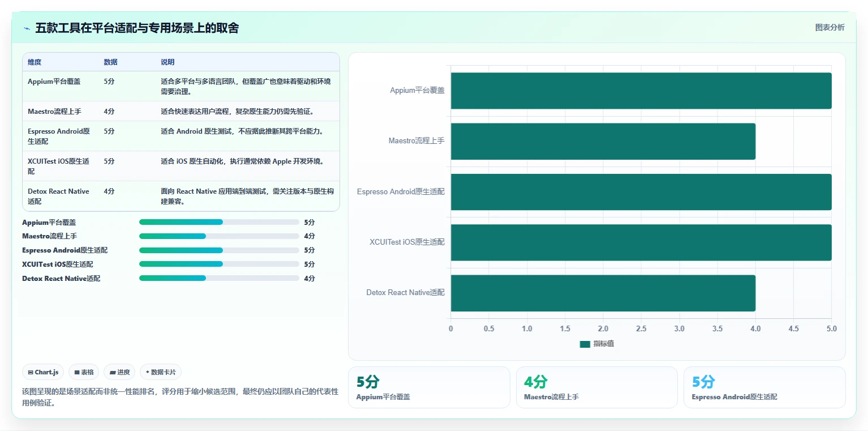This screenshot has height=431, width=868.
Task: Click the Espresso description 适合 Android 原生测试
Action: pos(242,131)
